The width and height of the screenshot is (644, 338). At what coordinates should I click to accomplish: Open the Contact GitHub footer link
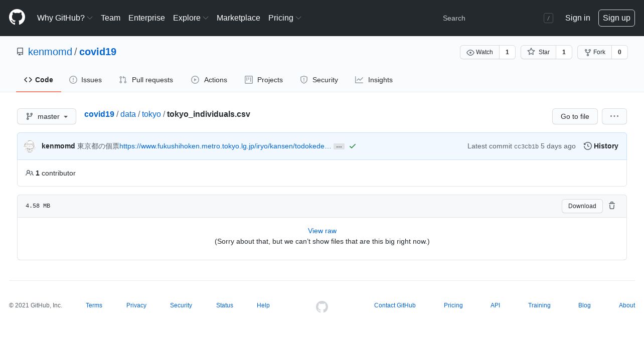(x=395, y=305)
